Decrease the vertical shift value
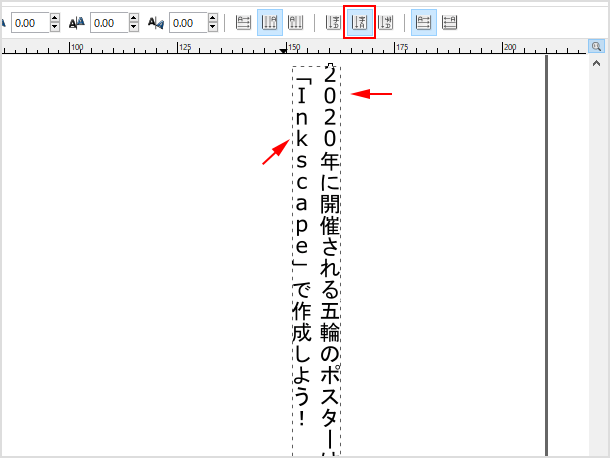 134,27
